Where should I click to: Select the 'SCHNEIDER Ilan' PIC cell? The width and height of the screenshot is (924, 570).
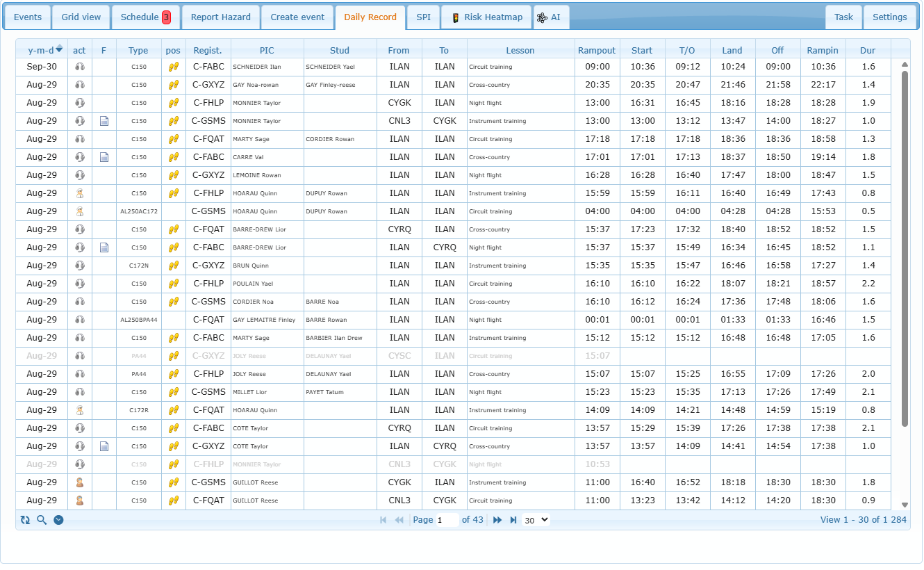point(267,67)
